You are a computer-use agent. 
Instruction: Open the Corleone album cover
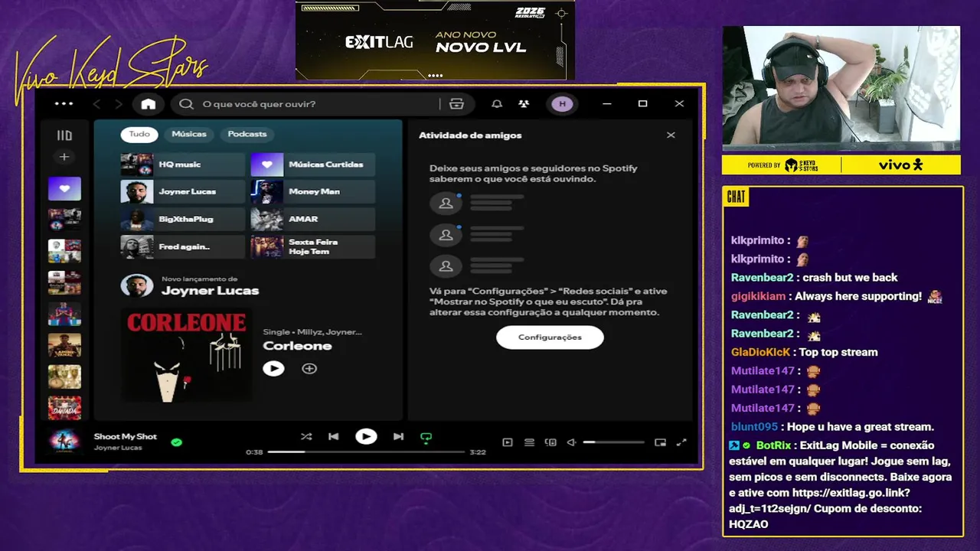[186, 355]
